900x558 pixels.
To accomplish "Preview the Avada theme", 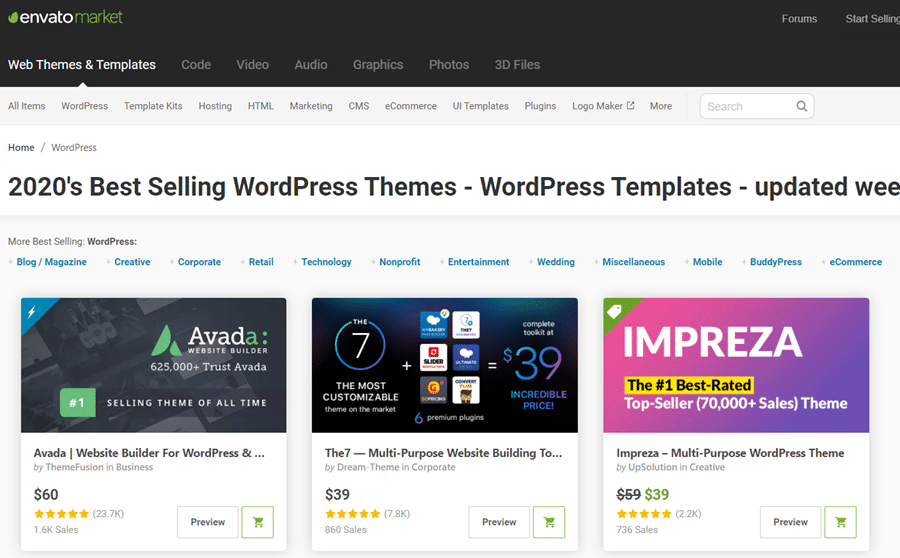I will [x=208, y=522].
